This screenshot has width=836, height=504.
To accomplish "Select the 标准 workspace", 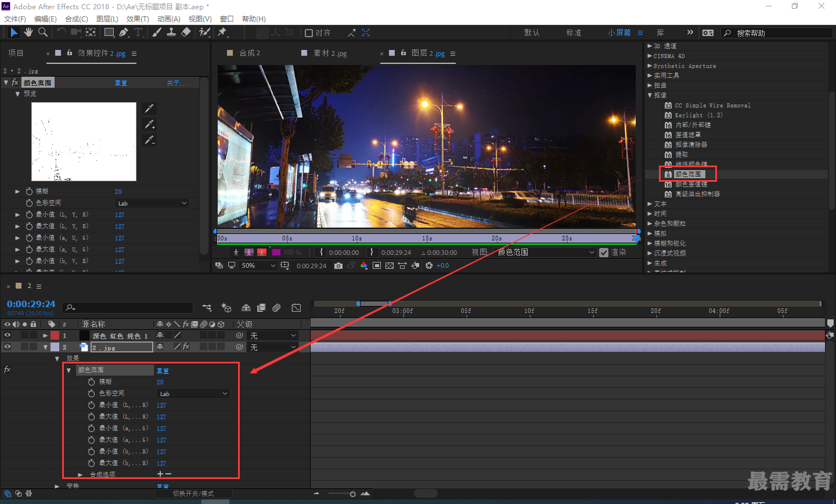I will click(x=574, y=33).
